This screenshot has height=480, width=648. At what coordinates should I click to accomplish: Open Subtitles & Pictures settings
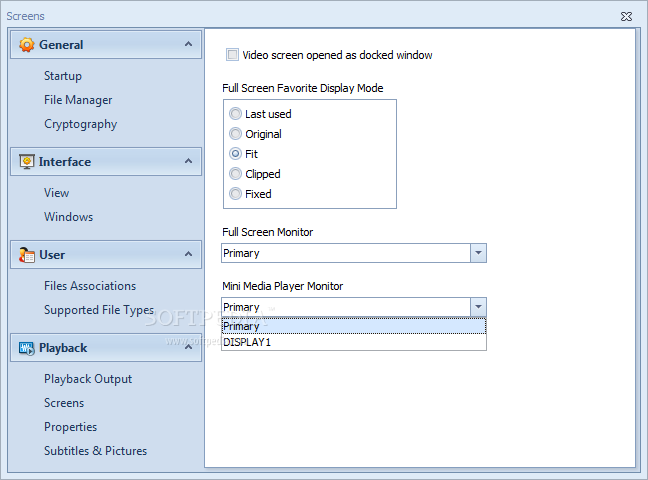[95, 451]
